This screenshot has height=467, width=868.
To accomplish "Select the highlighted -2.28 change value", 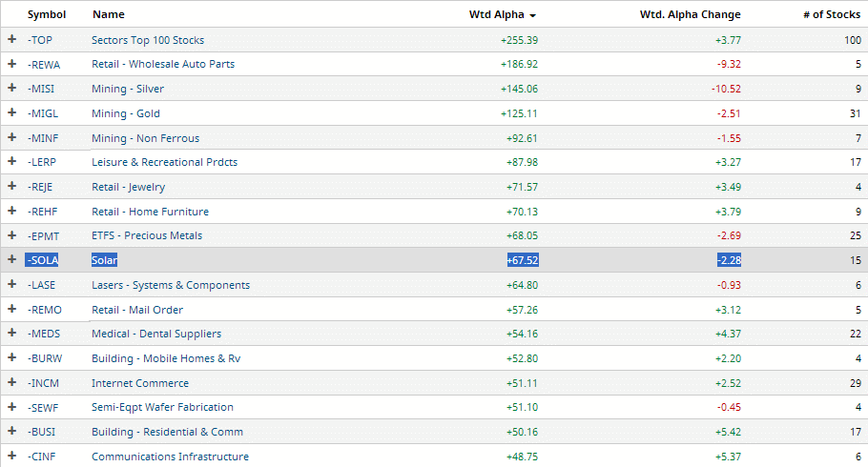I will click(729, 260).
